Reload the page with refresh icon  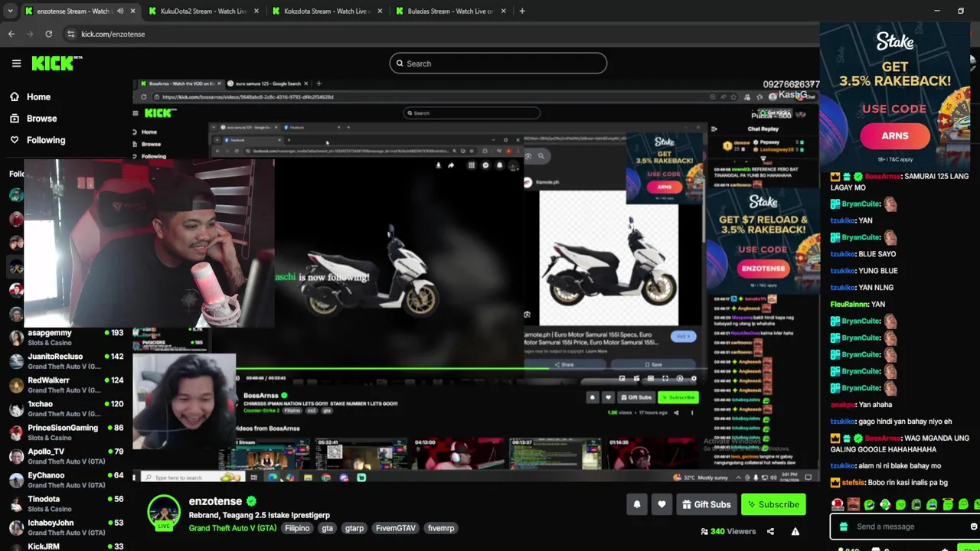tap(49, 34)
